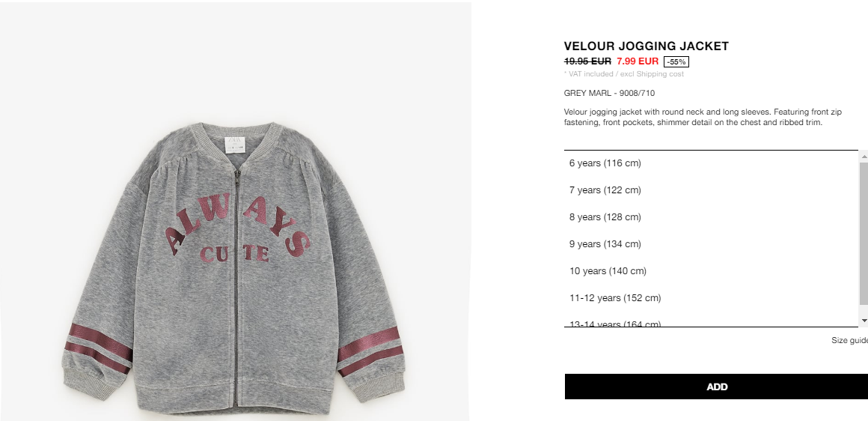The width and height of the screenshot is (868, 421).
Task: Click the size list scroll-down arrow
Action: coord(864,321)
